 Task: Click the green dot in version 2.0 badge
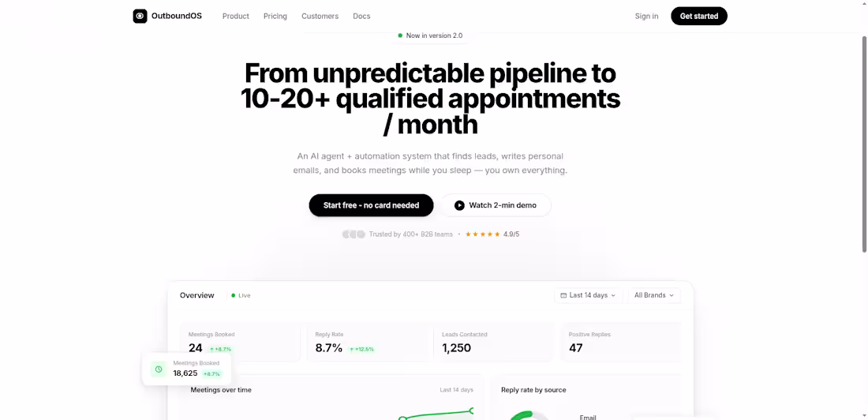point(400,36)
